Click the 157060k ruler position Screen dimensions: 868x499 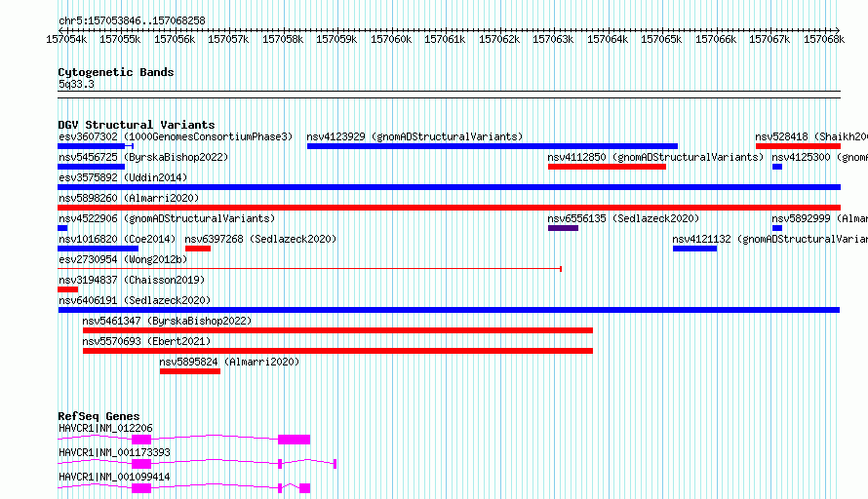click(391, 40)
